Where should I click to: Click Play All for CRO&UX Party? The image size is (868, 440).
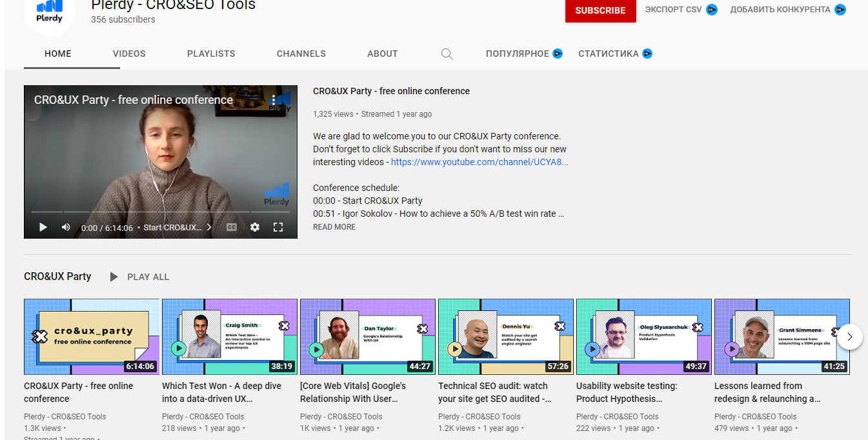(x=148, y=277)
